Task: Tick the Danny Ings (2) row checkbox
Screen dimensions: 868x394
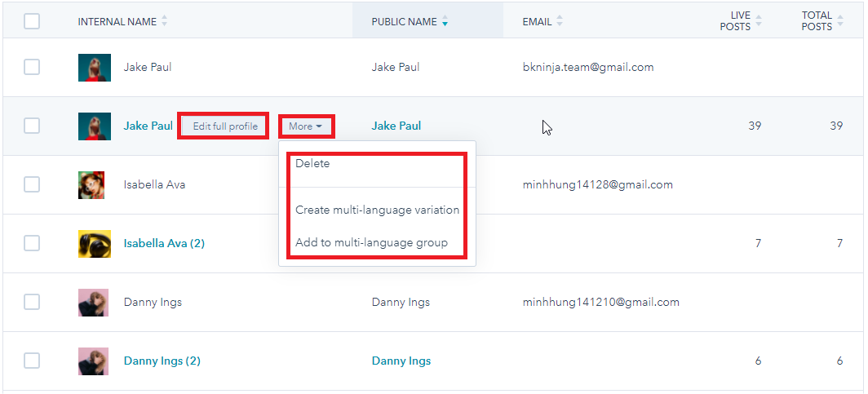Action: (x=32, y=361)
